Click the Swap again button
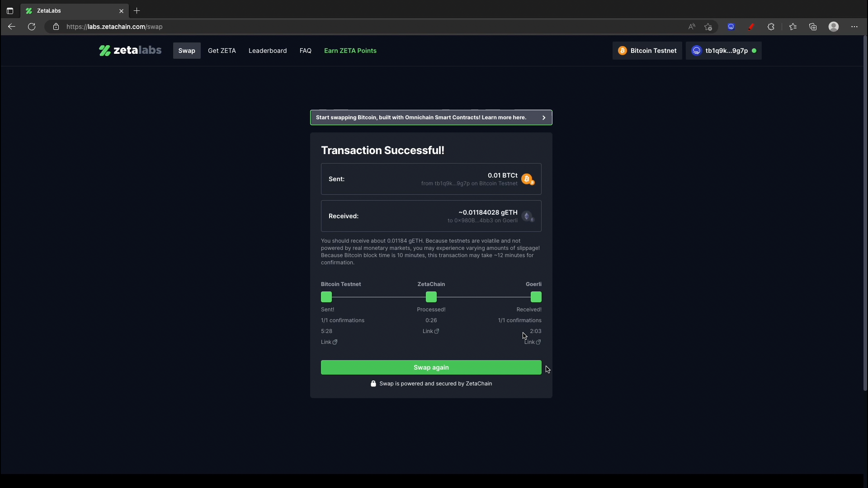Screen dimensions: 868x488 431,367
